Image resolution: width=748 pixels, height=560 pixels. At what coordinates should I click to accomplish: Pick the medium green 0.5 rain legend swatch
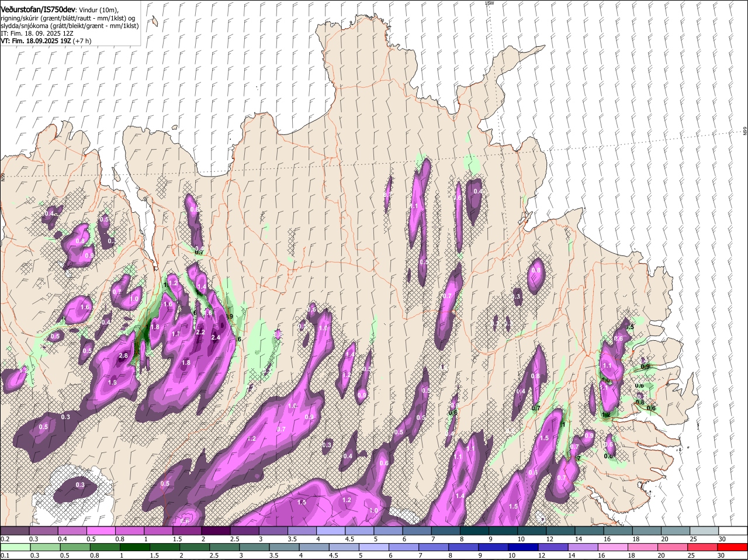(x=74, y=547)
